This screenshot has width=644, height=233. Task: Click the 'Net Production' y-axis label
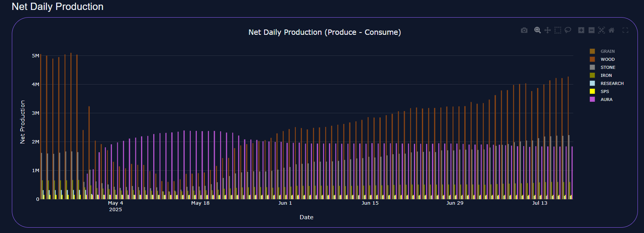(x=23, y=122)
